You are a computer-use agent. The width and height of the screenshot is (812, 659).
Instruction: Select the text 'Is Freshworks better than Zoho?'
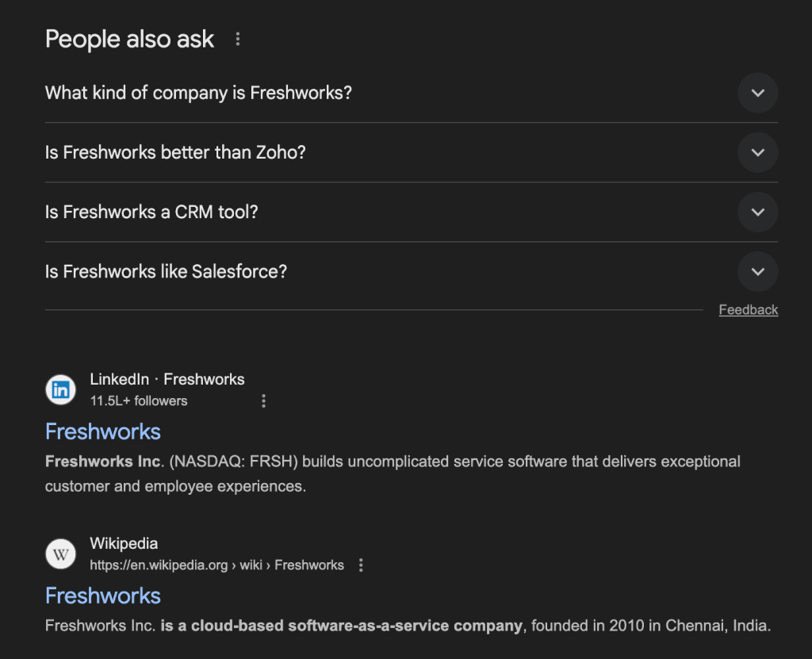175,152
